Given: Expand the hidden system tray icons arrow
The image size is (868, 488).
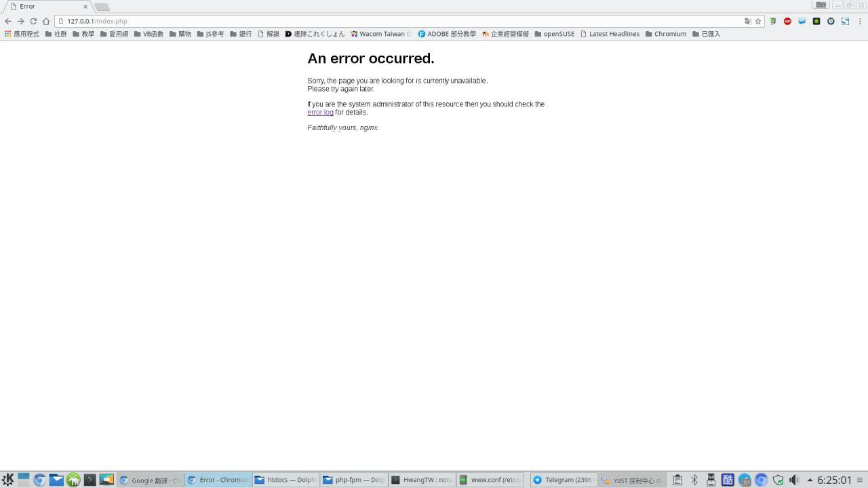Looking at the screenshot, I should tap(810, 480).
